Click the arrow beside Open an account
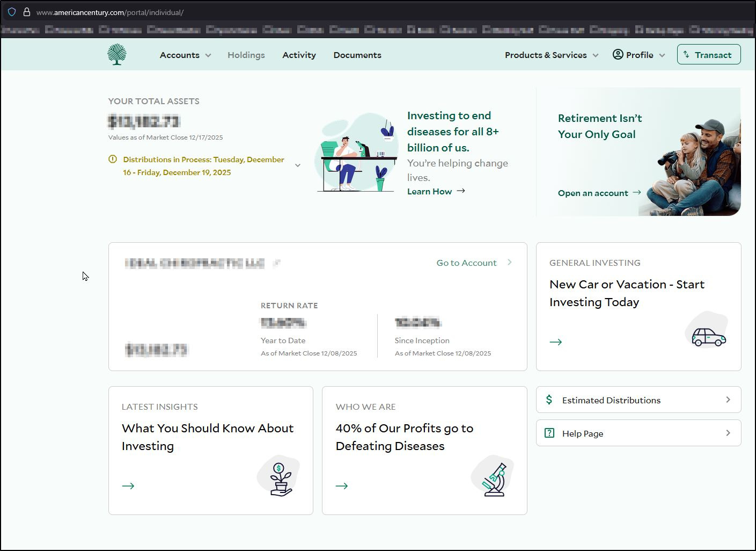Screen dimensions: 756x551 637,192
